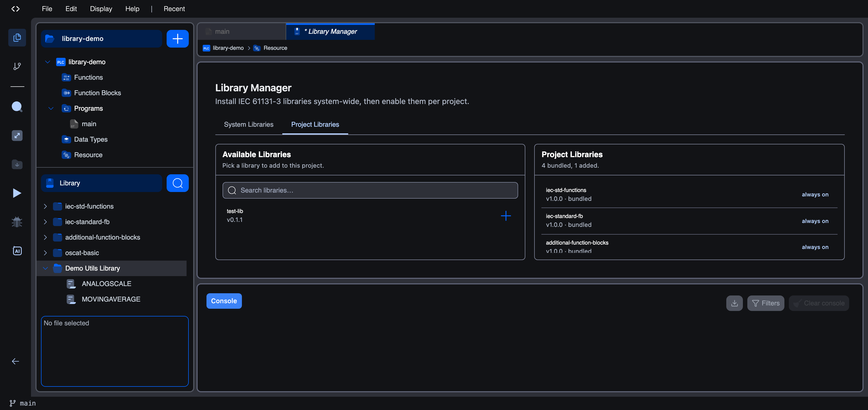Open the Recent menu
This screenshot has height=410, width=868.
[x=174, y=9]
